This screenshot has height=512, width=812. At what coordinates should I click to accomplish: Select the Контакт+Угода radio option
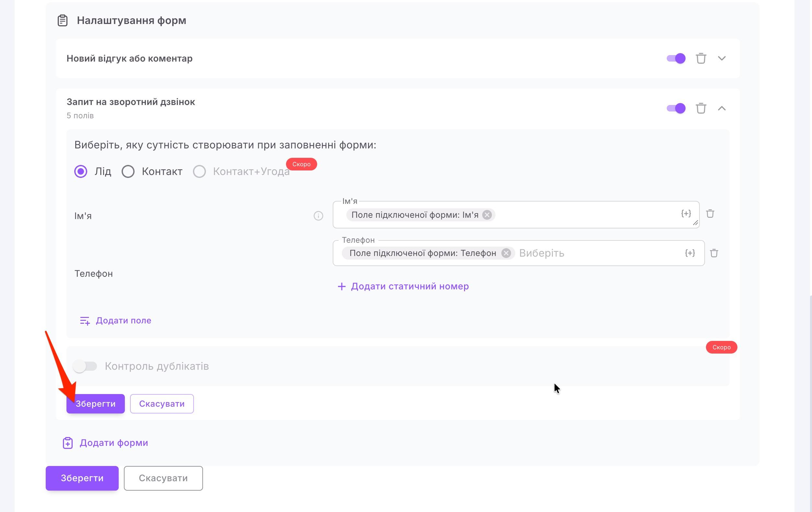tap(199, 171)
